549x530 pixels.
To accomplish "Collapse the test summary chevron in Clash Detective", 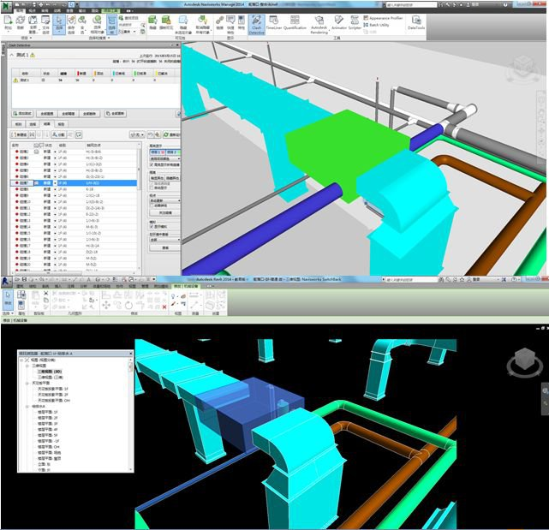I will point(11,55).
